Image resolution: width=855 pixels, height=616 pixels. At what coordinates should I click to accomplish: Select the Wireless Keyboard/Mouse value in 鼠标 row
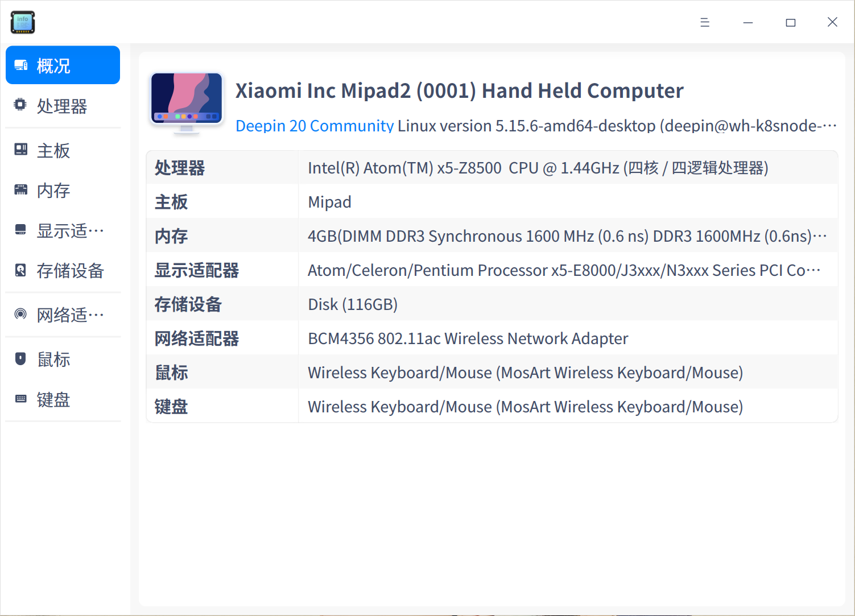(x=526, y=373)
